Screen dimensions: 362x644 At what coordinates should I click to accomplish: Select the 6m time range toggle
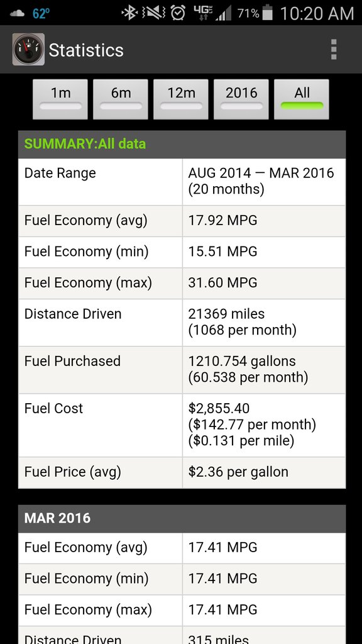121,99
